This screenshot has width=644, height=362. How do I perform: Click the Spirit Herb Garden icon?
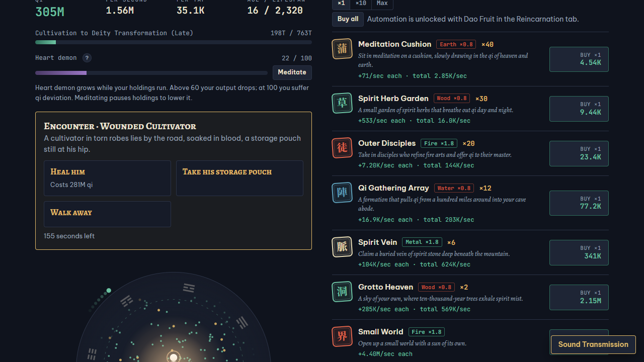point(342,103)
